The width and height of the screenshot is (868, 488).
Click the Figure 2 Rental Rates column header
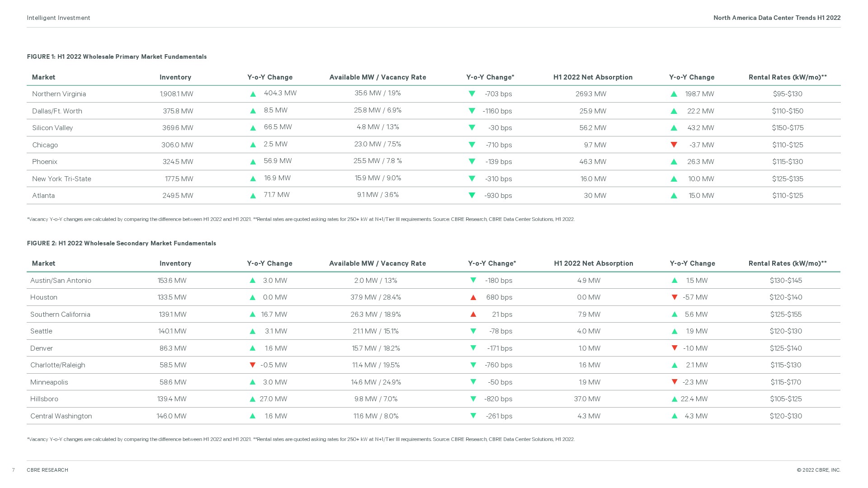(x=788, y=263)
